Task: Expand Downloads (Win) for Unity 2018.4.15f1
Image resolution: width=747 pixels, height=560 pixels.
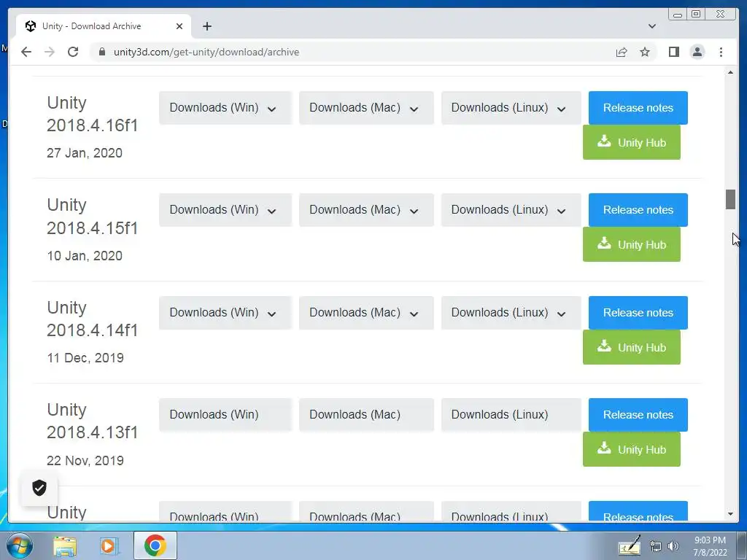Action: tap(225, 210)
